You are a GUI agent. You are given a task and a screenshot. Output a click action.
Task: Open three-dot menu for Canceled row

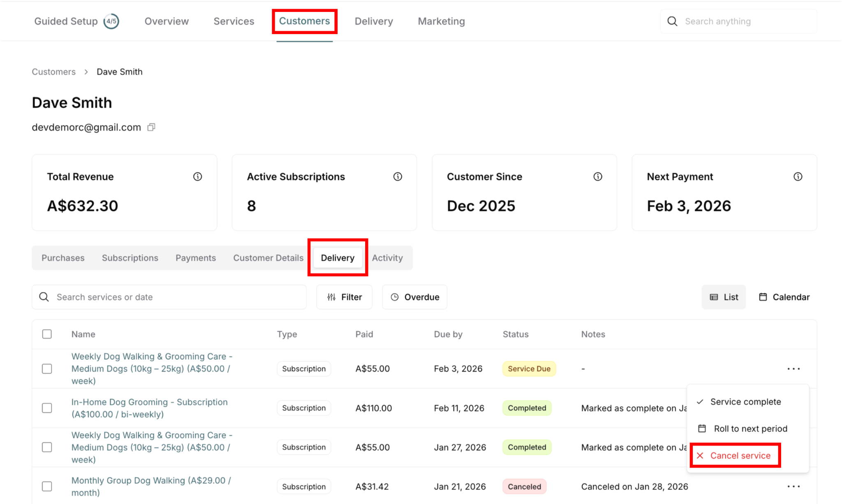793,486
